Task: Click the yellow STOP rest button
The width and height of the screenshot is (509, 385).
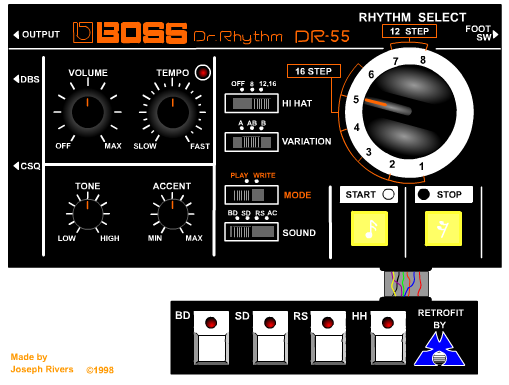Action: pyautogui.click(x=443, y=229)
